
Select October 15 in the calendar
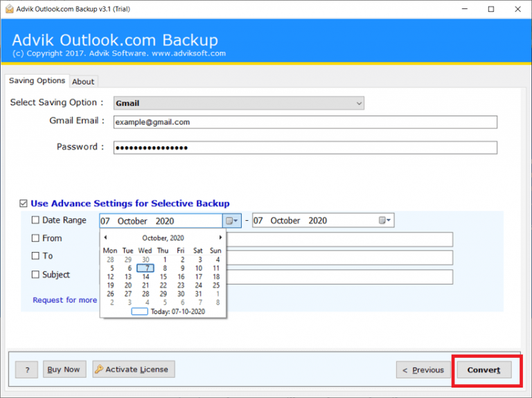[163, 277]
